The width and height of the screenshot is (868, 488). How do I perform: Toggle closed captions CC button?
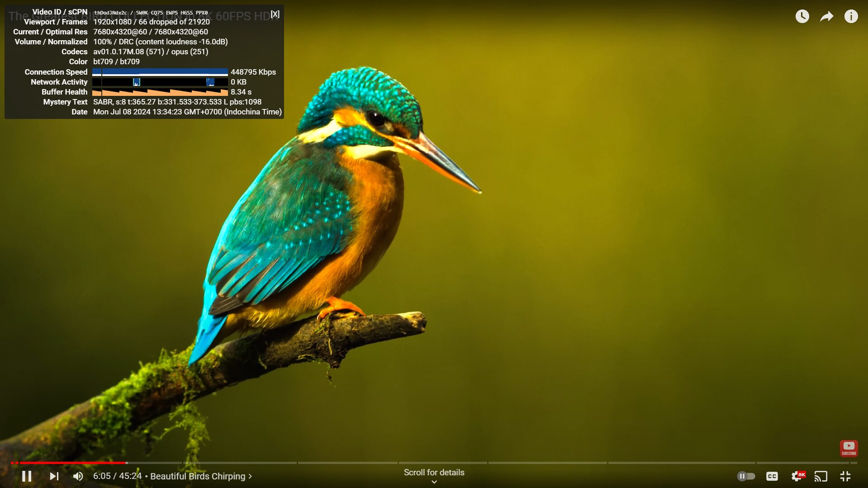(772, 476)
